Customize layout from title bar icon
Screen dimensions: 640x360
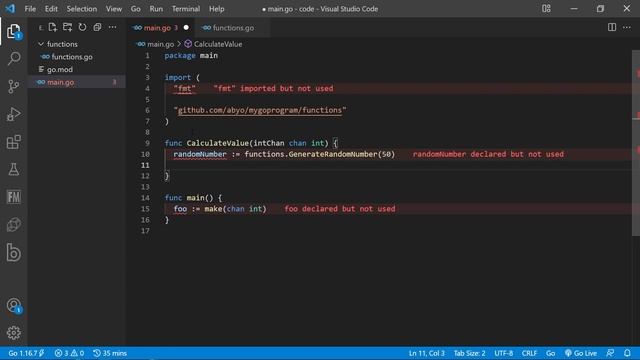(546, 9)
